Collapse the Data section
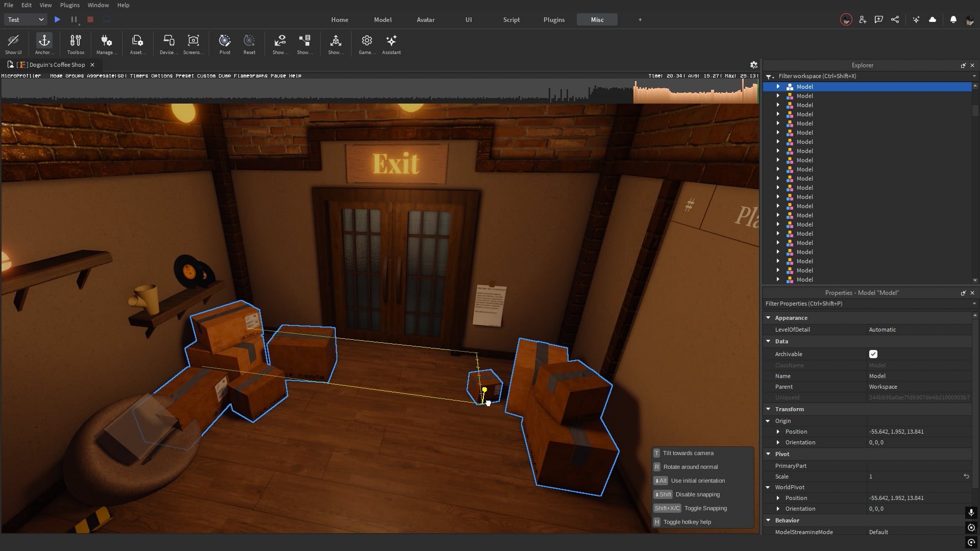Viewport: 980px width, 551px height. click(x=768, y=341)
